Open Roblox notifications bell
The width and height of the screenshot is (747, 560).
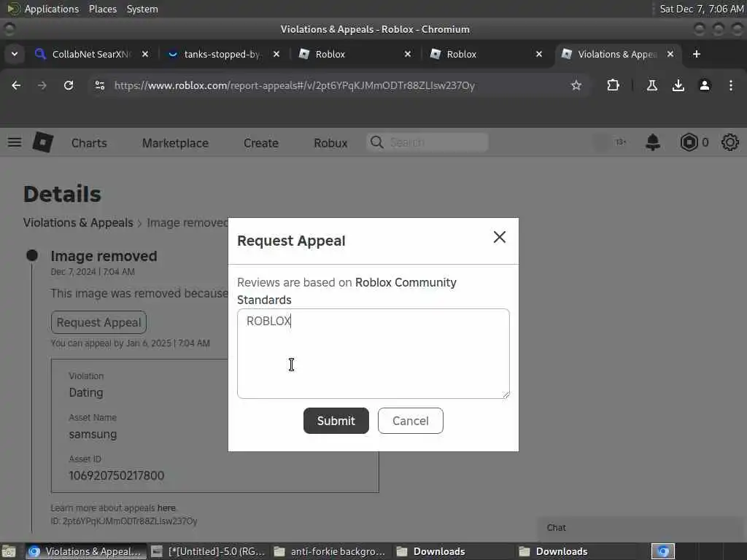coord(653,142)
